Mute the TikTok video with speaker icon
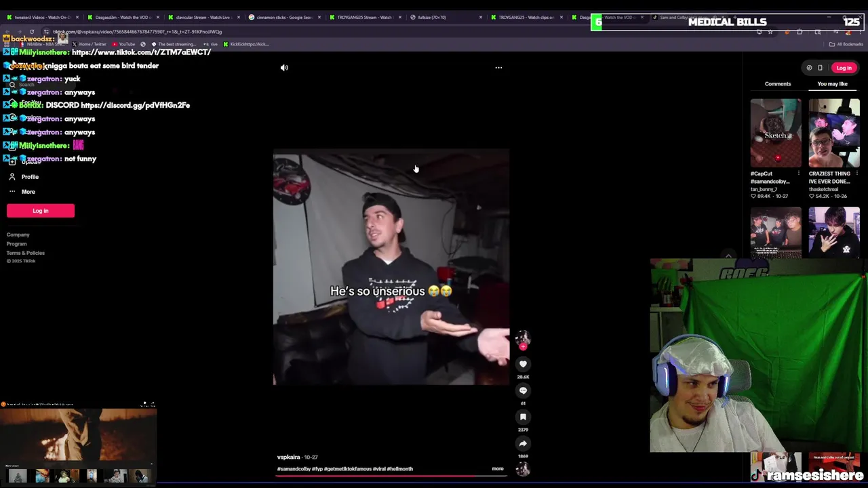Screen dimensions: 868x488 (x=284, y=68)
